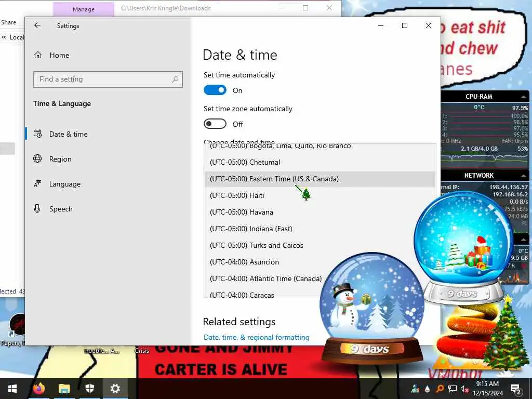
Task: Click the Settings gear taskbar button
Action: click(x=115, y=389)
